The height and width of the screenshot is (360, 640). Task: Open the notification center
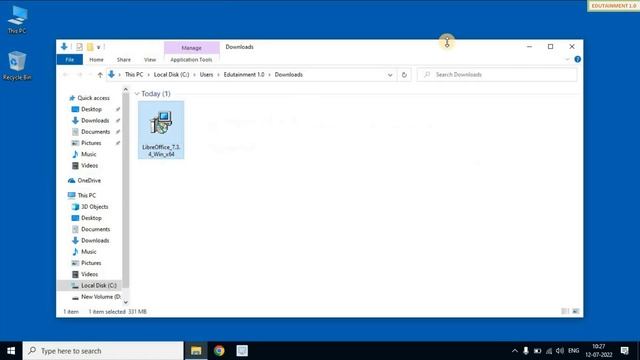[x=624, y=351]
